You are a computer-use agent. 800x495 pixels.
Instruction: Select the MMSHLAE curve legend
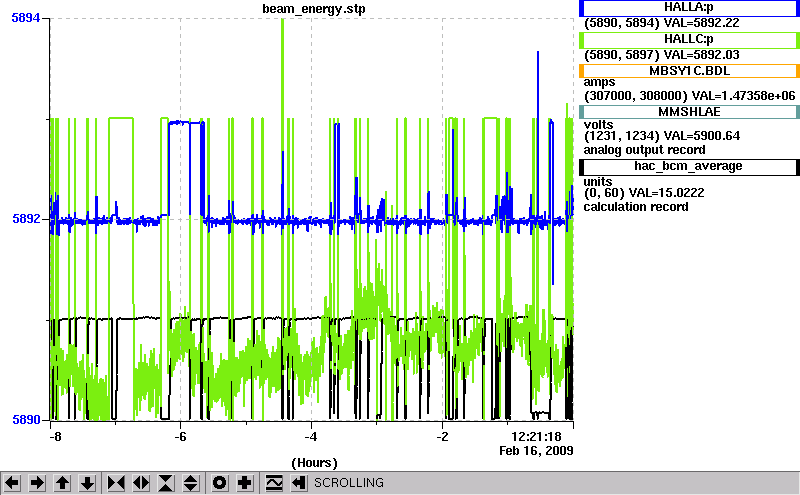pos(689,112)
